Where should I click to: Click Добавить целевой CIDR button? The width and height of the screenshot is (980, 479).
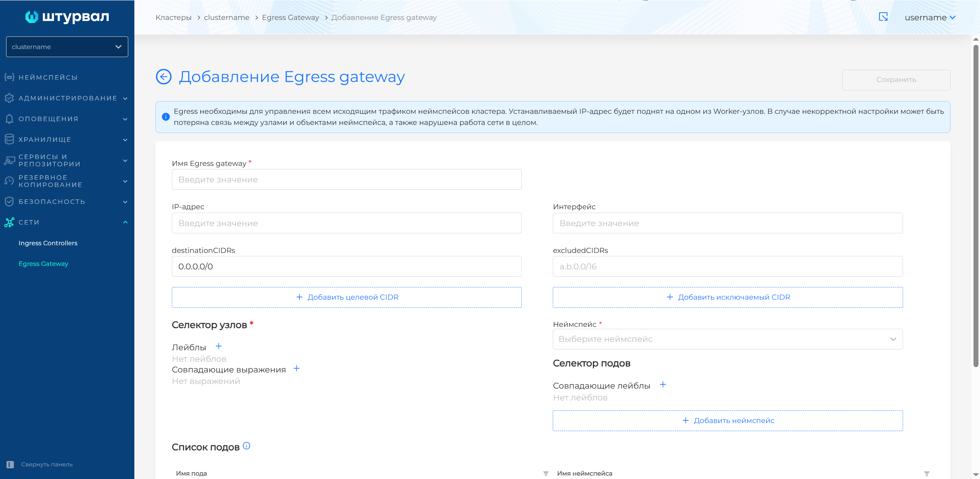[346, 297]
